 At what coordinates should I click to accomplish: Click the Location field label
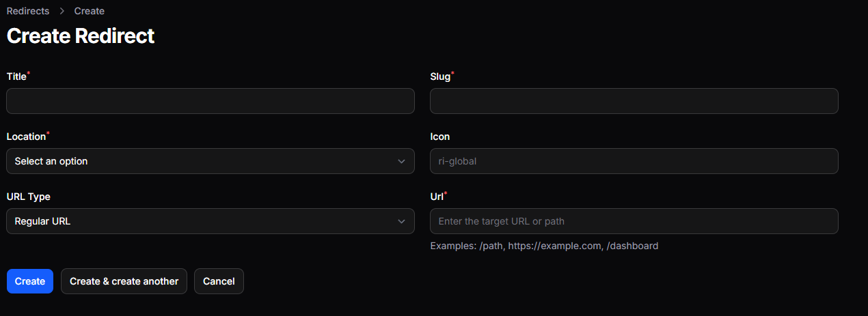[x=26, y=137]
